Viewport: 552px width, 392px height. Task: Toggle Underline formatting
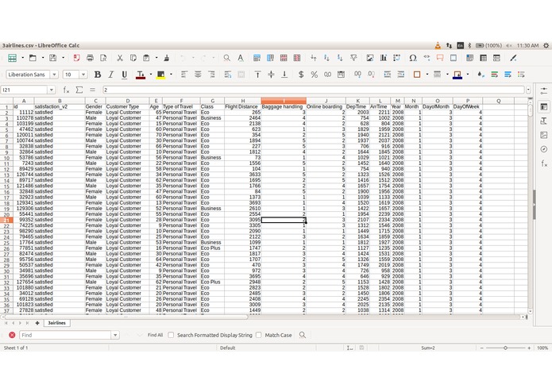[124, 75]
